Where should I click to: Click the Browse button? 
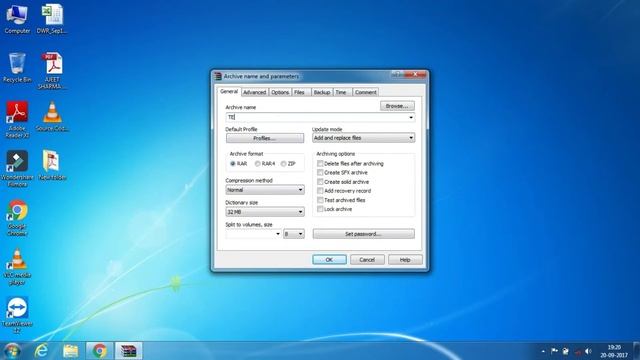(397, 106)
